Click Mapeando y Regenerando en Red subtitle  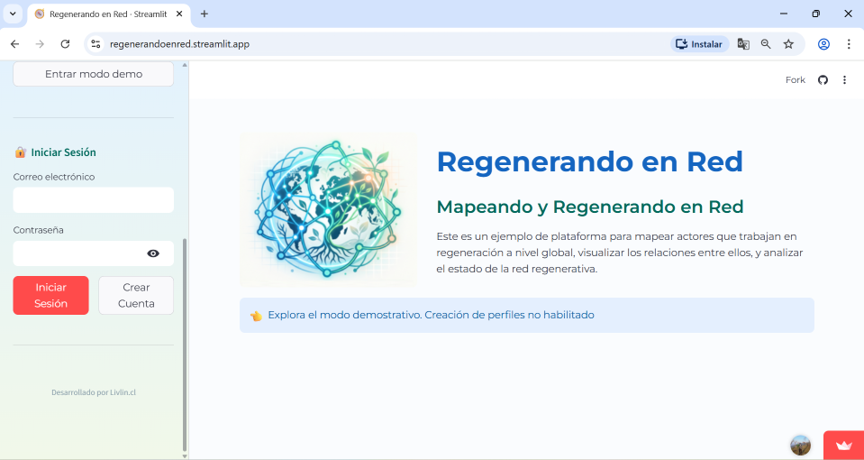(590, 207)
